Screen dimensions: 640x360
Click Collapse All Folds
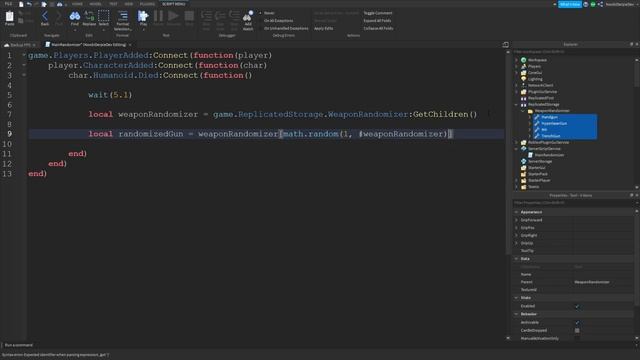point(378,28)
